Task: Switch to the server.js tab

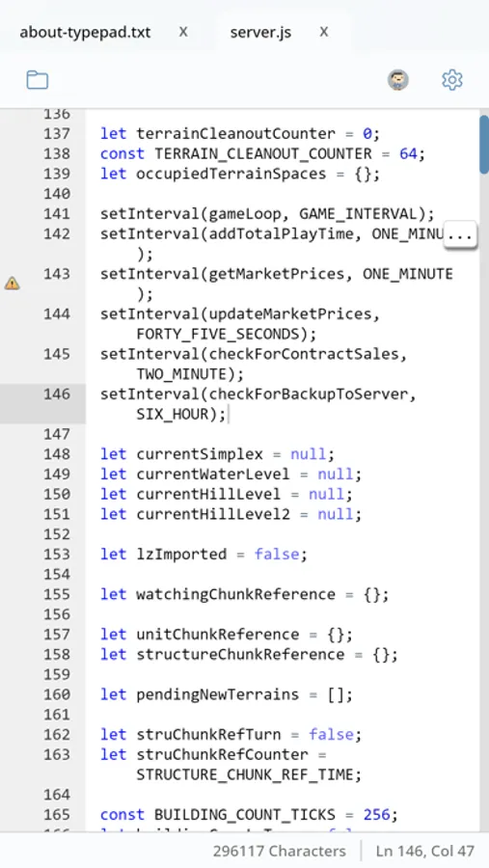Action: 260,32
